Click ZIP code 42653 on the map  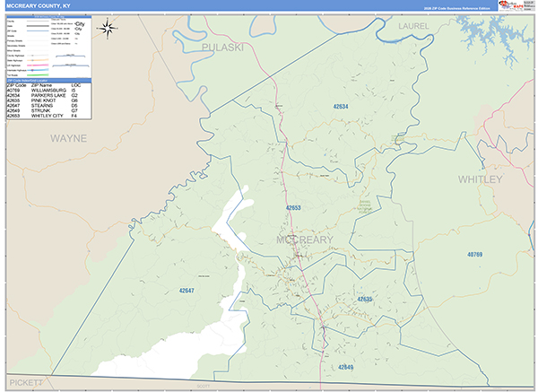pos(293,208)
